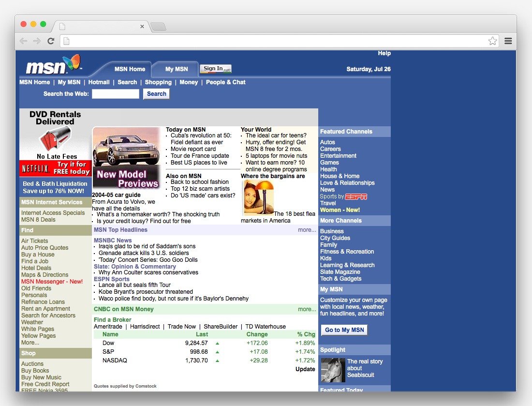The width and height of the screenshot is (532, 406).
Task: Open Women - New! channel
Action: click(340, 210)
